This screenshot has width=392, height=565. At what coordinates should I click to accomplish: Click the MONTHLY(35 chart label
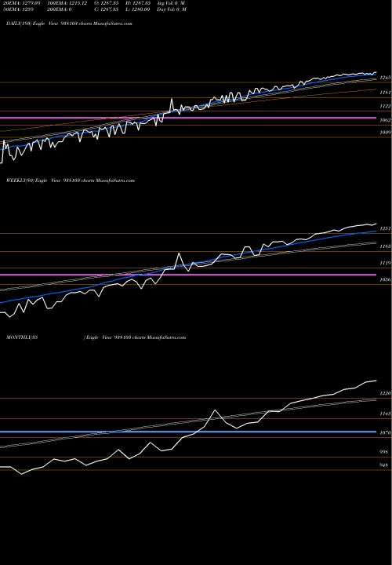point(22,337)
